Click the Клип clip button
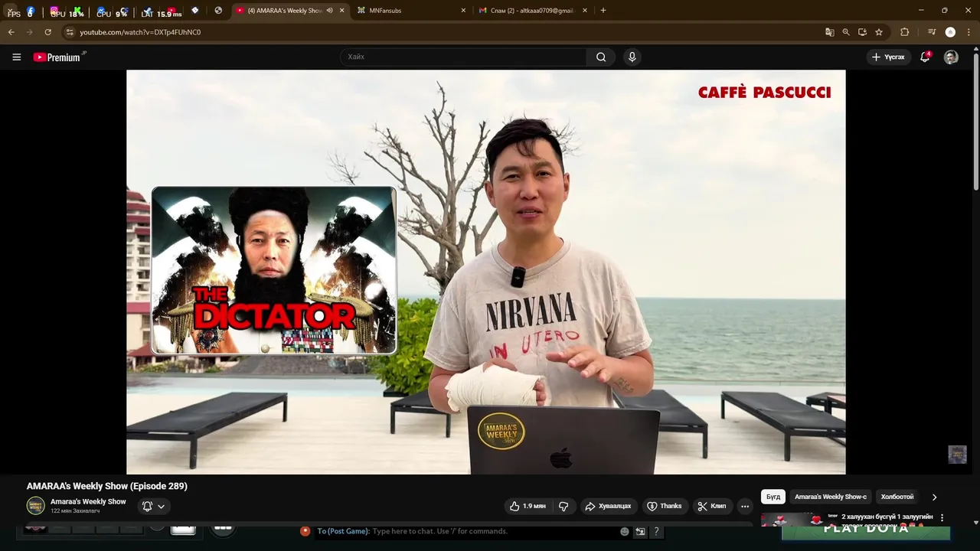Image resolution: width=980 pixels, height=551 pixels. (712, 506)
